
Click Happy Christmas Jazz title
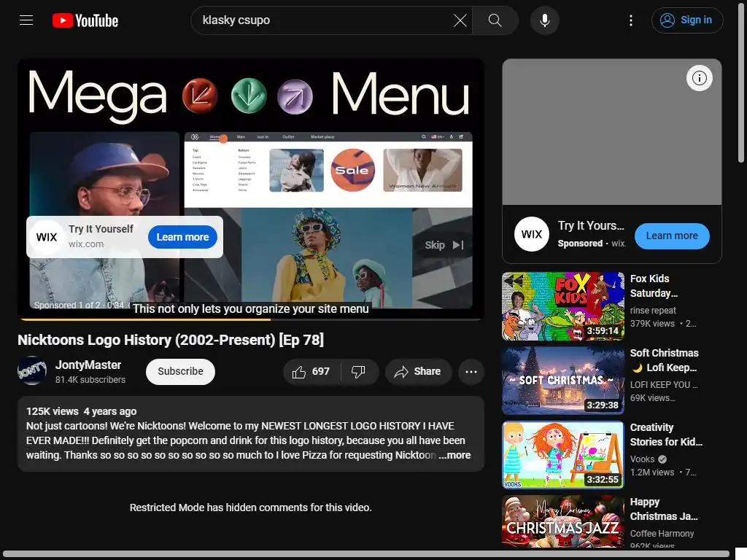click(664, 508)
